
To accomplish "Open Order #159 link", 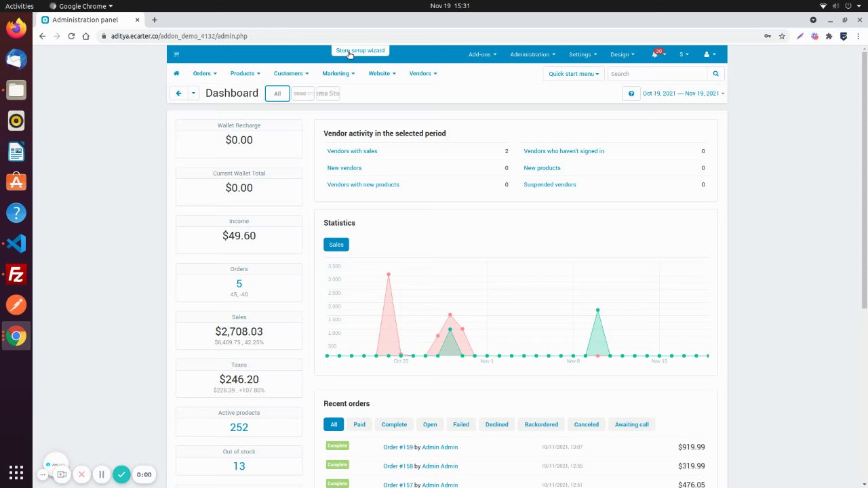I will [x=398, y=447].
